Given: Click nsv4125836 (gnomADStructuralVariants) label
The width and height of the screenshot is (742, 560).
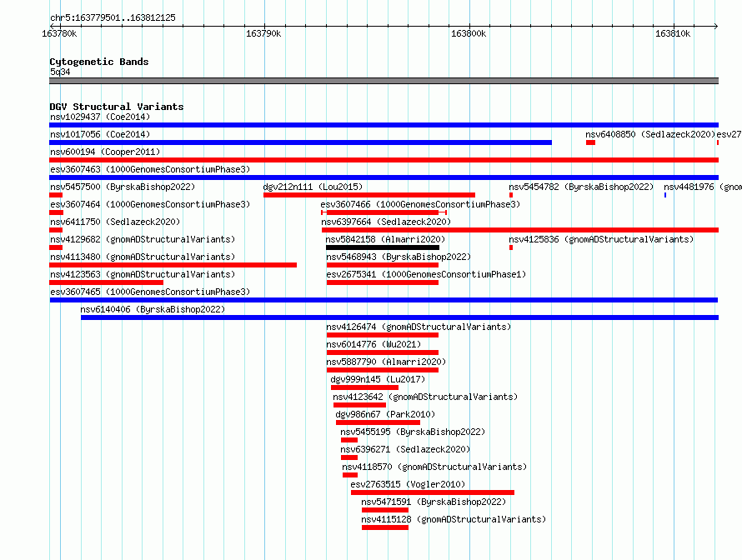Looking at the screenshot, I should [601, 239].
